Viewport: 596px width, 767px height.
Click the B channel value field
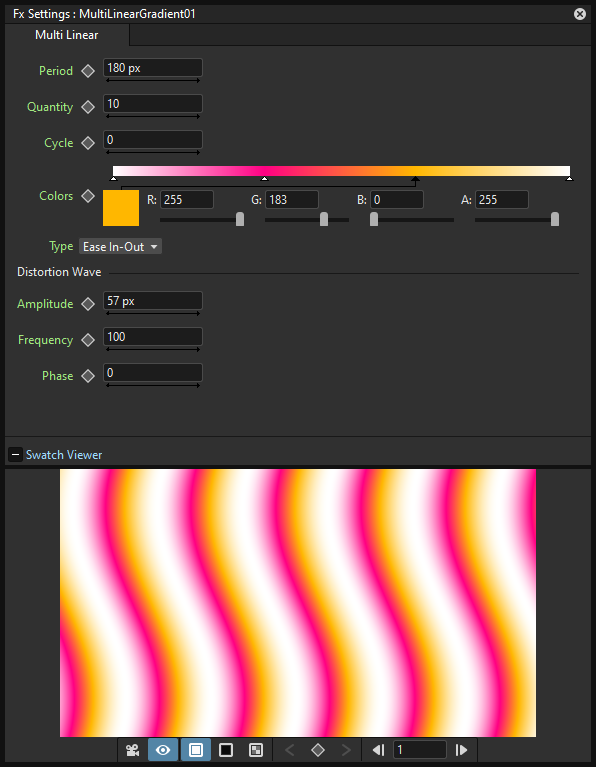(397, 200)
